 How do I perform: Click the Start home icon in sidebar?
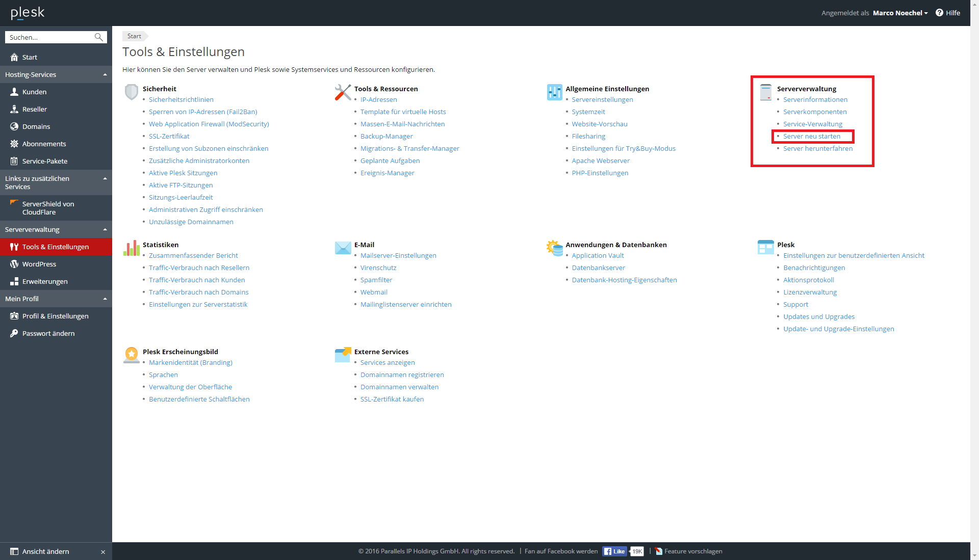[14, 57]
